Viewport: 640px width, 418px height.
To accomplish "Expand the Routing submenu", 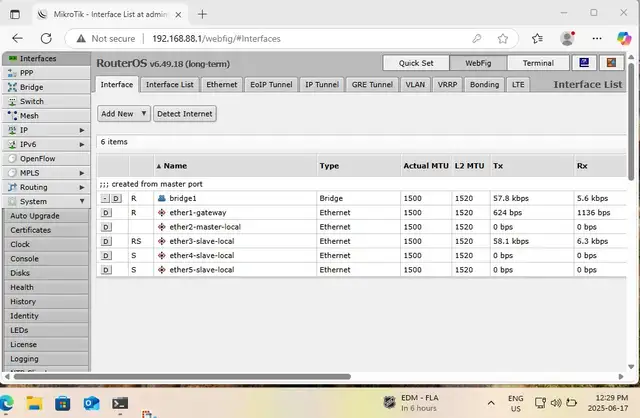I will [82, 187].
